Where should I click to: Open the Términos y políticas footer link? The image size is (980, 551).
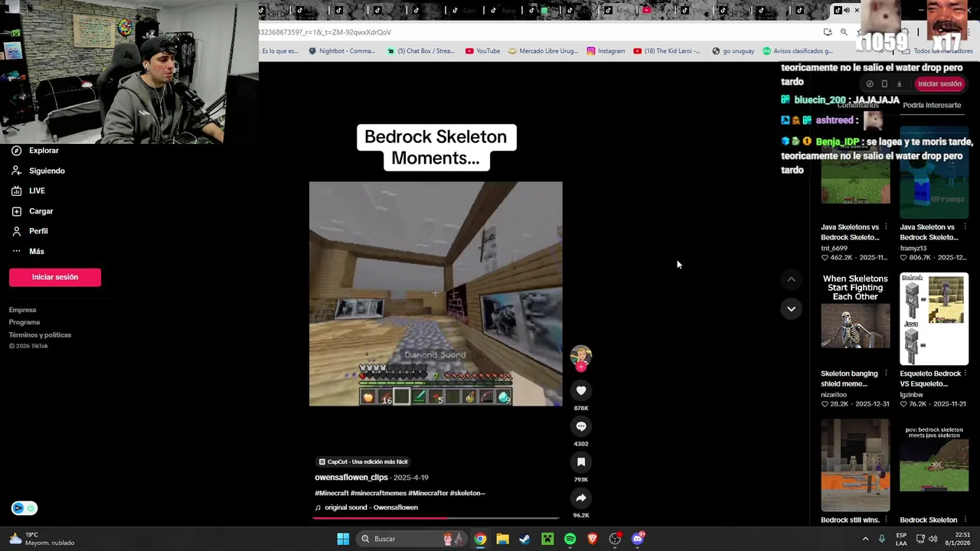[x=40, y=334]
